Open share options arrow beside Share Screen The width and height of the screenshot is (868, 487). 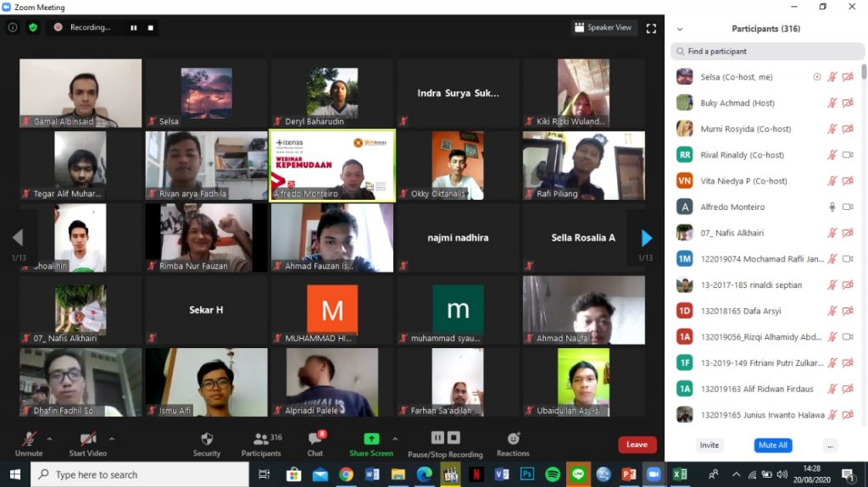pos(395,439)
